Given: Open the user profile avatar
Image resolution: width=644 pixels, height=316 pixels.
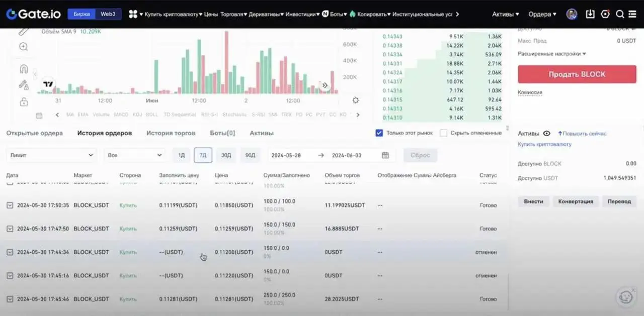Looking at the screenshot, I should (572, 14).
